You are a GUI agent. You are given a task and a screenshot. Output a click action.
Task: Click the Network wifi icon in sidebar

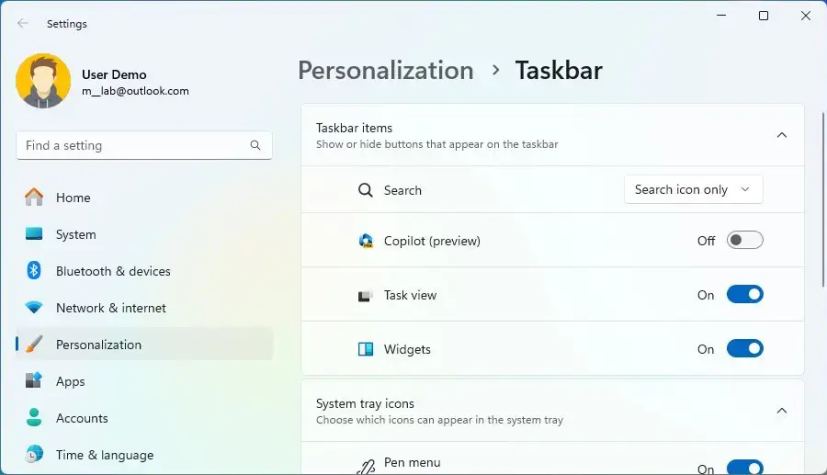(x=34, y=307)
